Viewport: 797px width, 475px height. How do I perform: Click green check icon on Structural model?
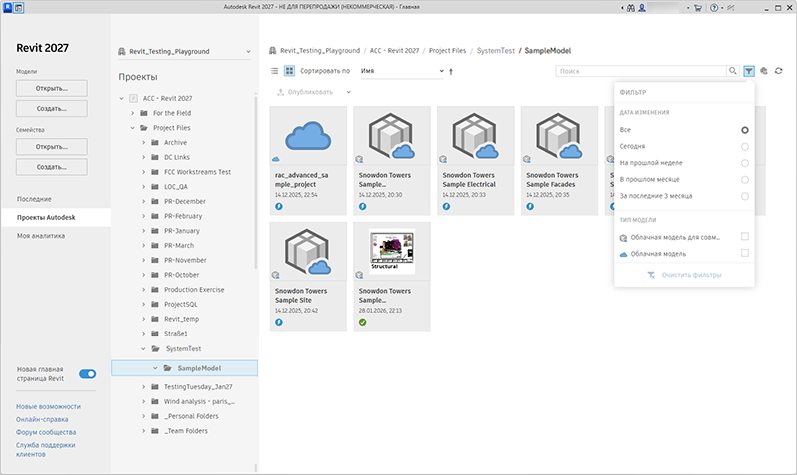tap(362, 322)
